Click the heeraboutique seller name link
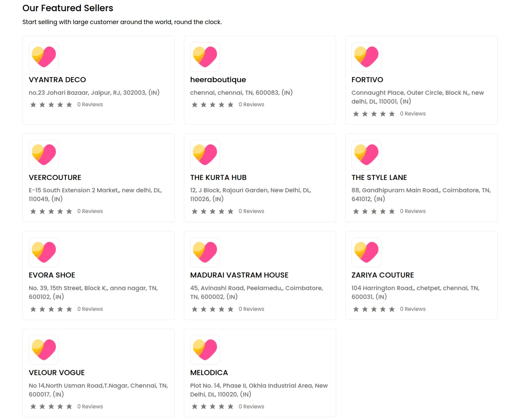The height and width of the screenshot is (420, 520). point(218,80)
